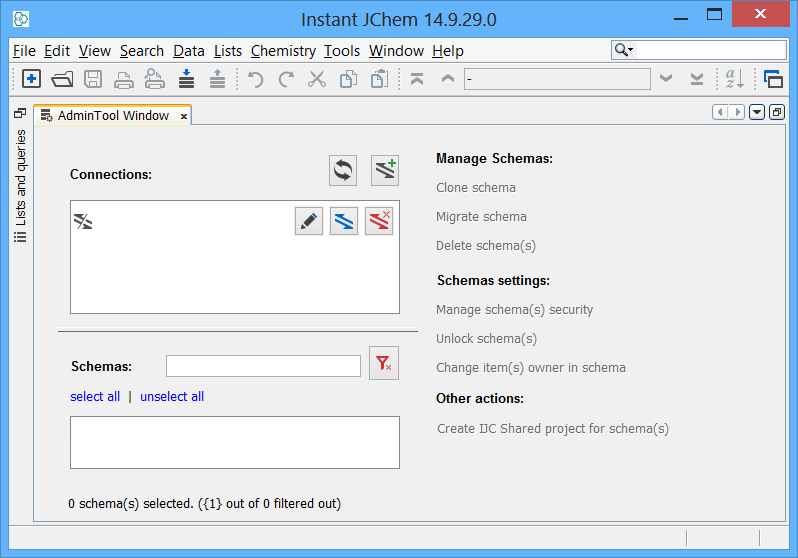The image size is (798, 558).
Task: Click Manage schema(s) security
Action: (515, 310)
